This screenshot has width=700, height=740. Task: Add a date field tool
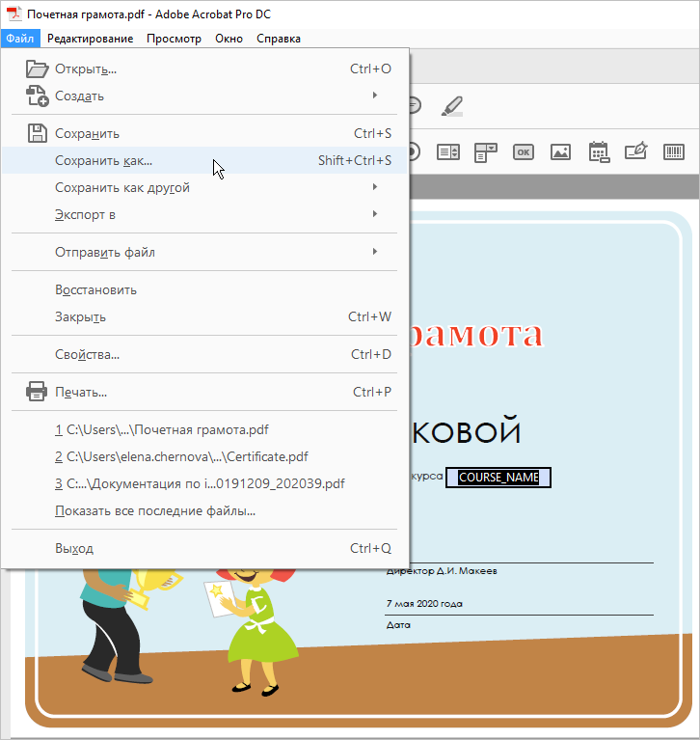coord(599,152)
